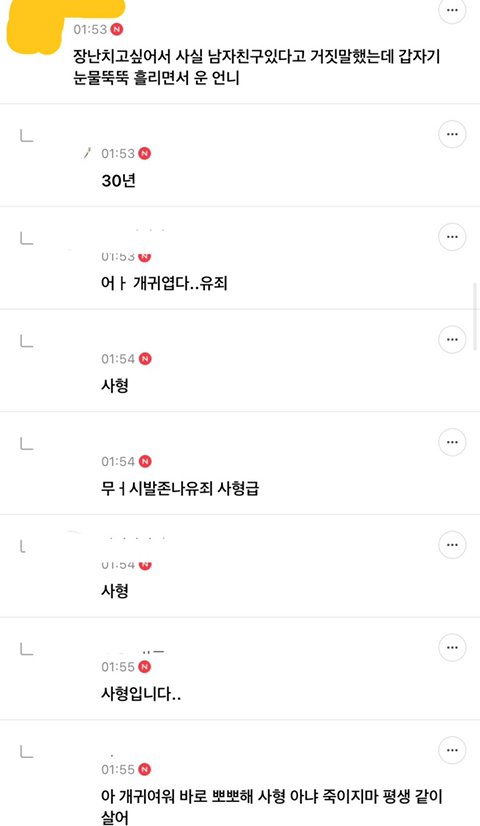Screen dimensions: 480x826
Task: Open more options for '개귀엽다..유죄' reply
Action: point(452,237)
